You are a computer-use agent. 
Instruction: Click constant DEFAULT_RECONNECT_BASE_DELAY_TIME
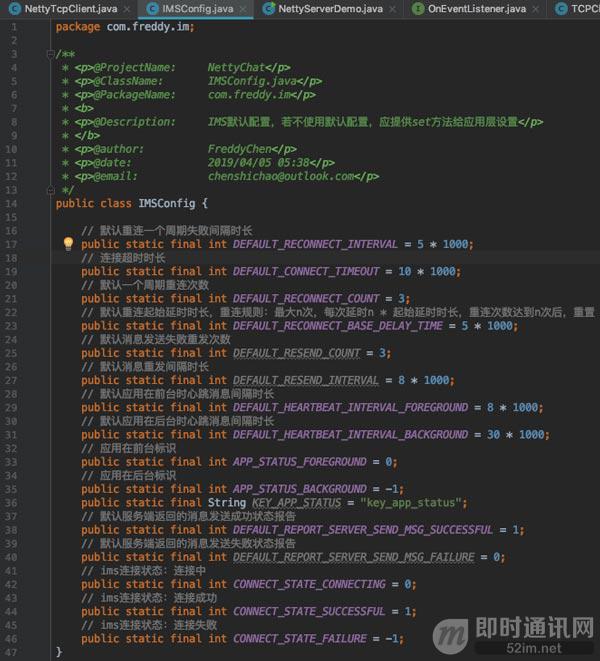click(x=338, y=326)
